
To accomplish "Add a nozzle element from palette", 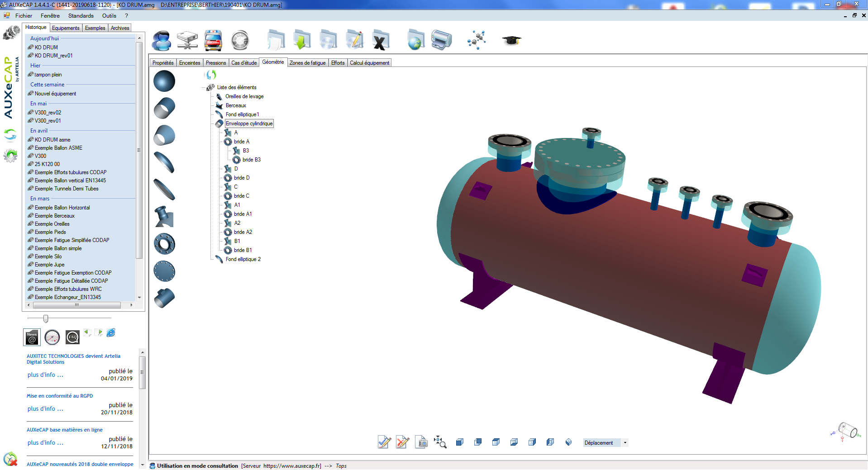I will coord(164,217).
